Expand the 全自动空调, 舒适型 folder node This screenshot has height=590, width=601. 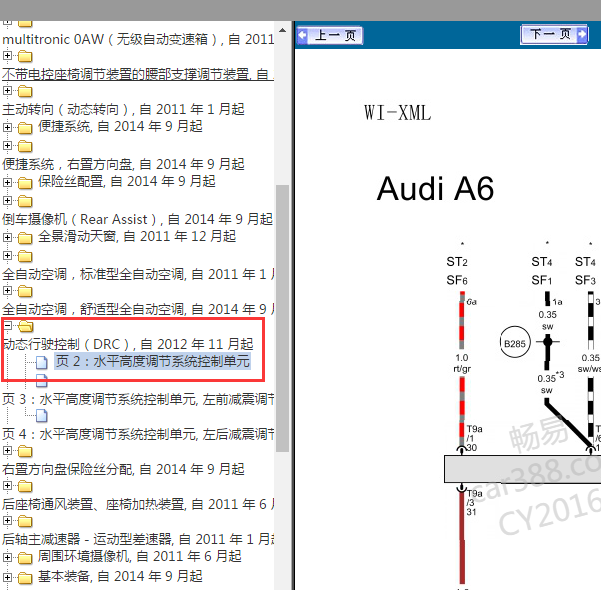pyautogui.click(x=7, y=291)
